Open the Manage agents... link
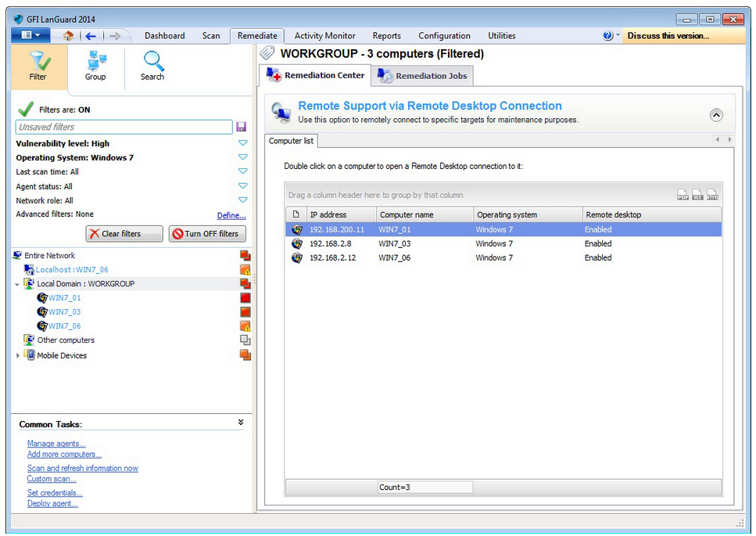The width and height of the screenshot is (756, 536). coord(56,444)
